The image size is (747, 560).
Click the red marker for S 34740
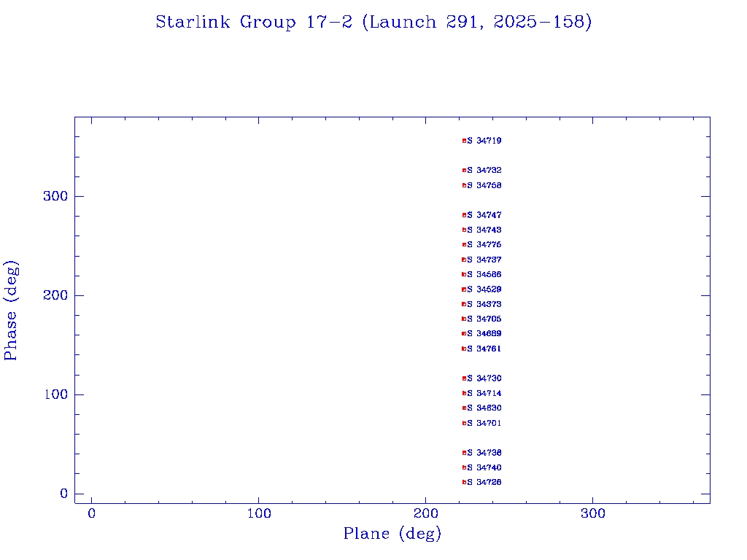(464, 467)
